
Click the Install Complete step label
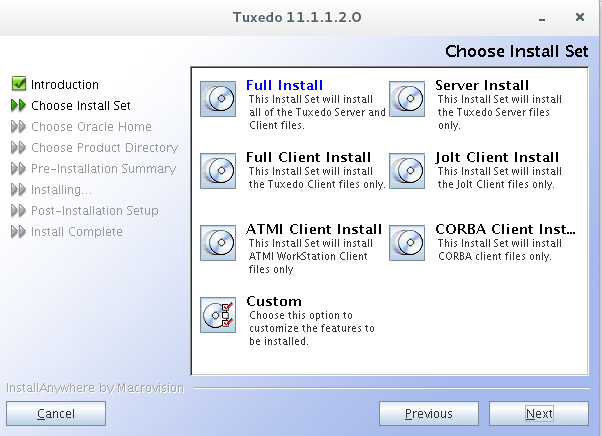click(76, 232)
